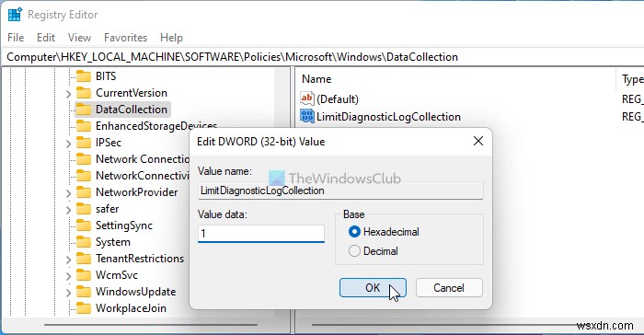
Task: Select the WindowsUpdate key label
Action: (x=136, y=292)
